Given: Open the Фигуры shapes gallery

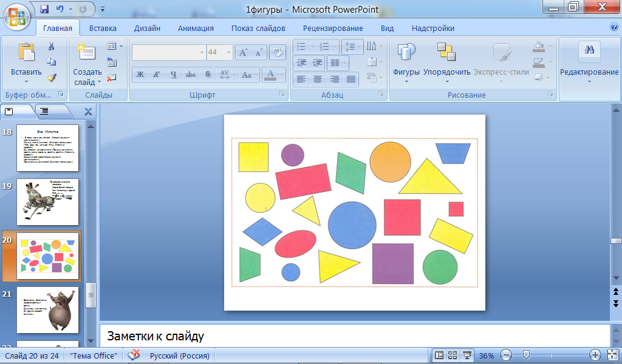Looking at the screenshot, I should click(x=406, y=62).
